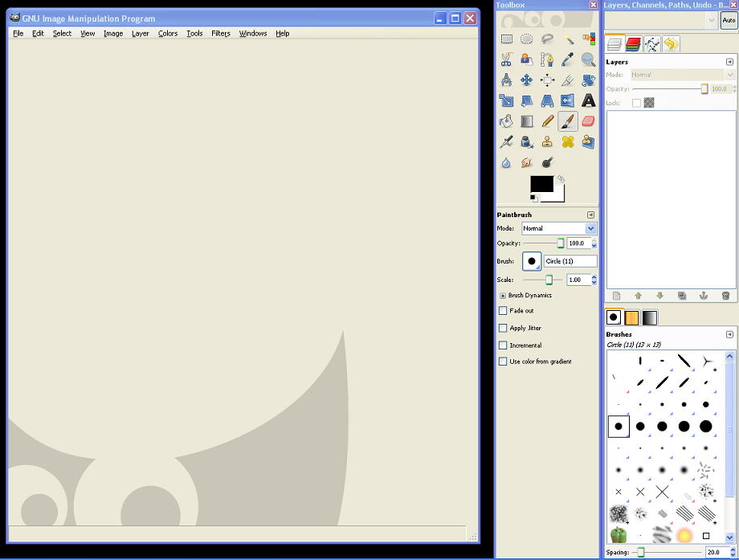Open the Brushes panel configuration menu arrow

[729, 334]
